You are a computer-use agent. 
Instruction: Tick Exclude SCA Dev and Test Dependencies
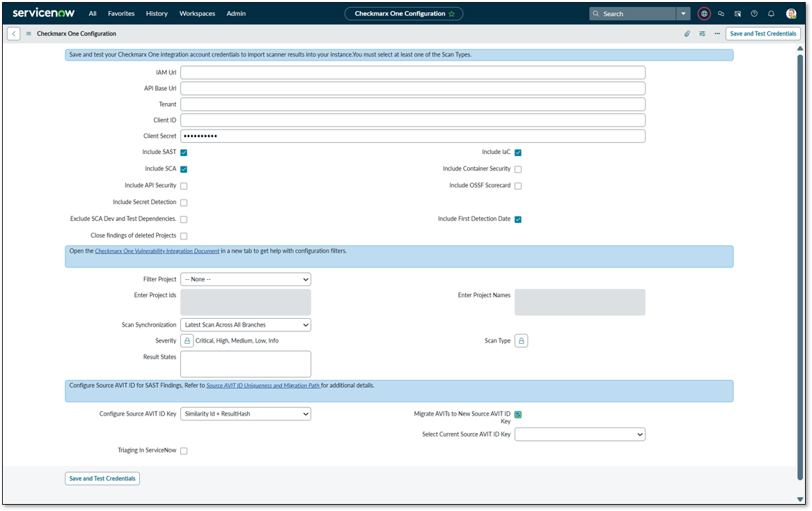184,219
